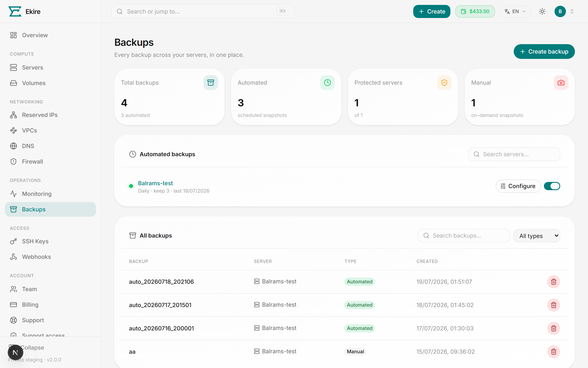Expand account switcher chevrons
The image size is (588, 368).
point(572,11)
